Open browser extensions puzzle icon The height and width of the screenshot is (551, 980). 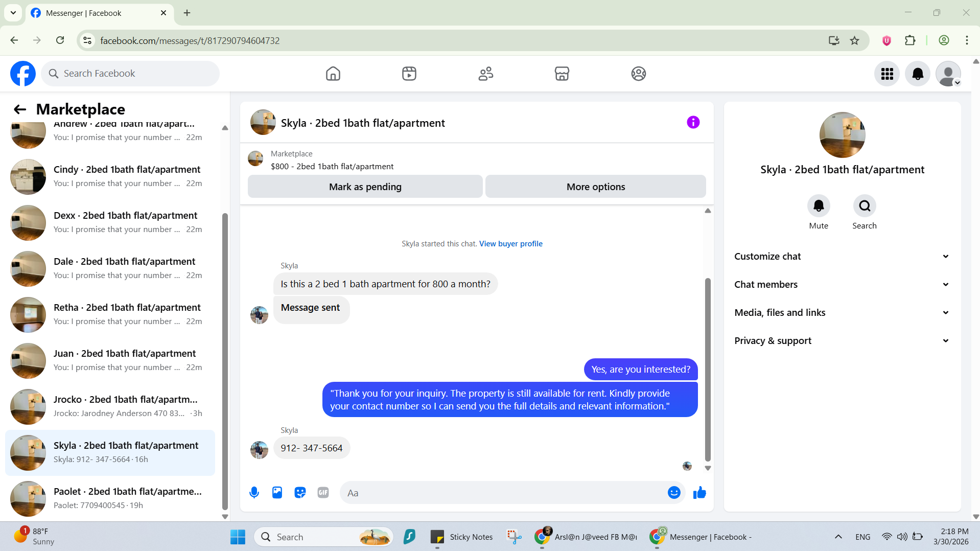pyautogui.click(x=910, y=40)
